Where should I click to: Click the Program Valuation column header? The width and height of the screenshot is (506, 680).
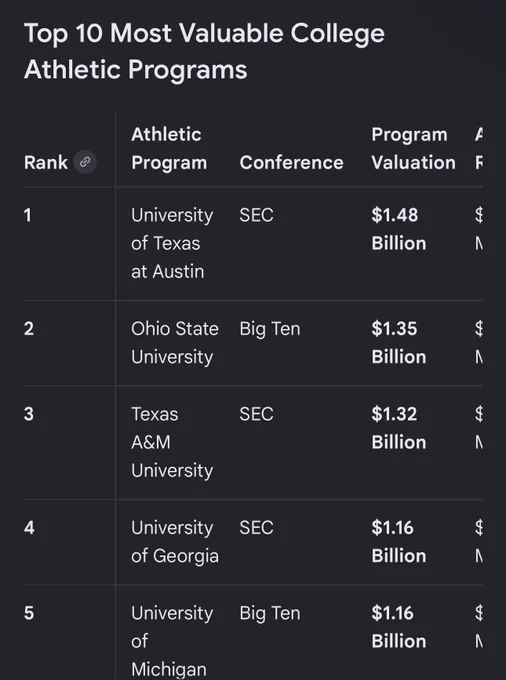pos(413,149)
